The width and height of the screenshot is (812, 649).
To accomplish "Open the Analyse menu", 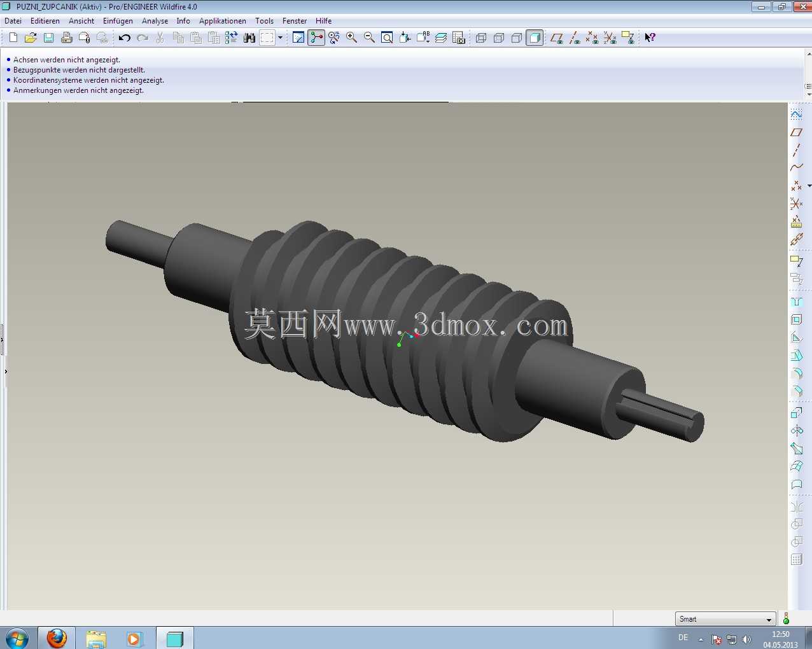I will coord(155,21).
